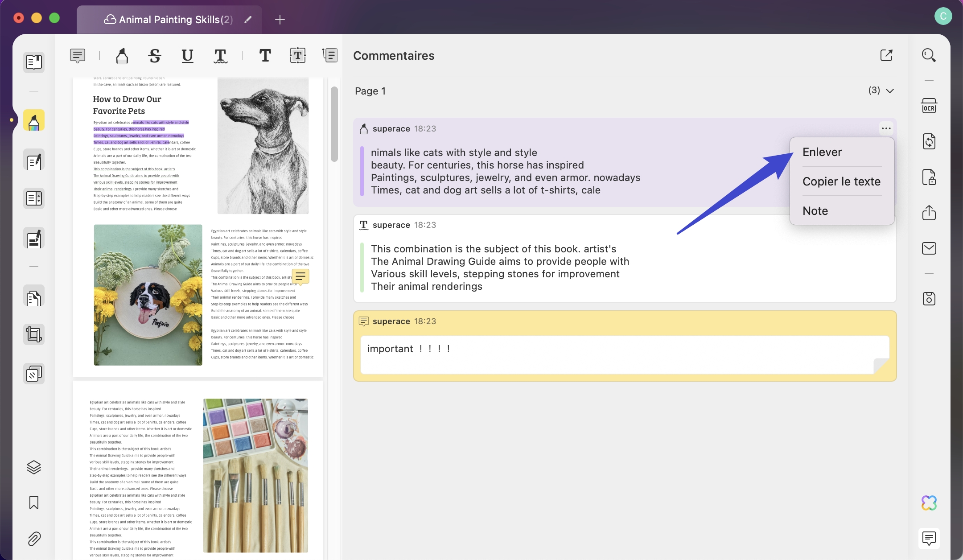
Task: Click the OCR icon in right sidebar
Action: tap(929, 107)
